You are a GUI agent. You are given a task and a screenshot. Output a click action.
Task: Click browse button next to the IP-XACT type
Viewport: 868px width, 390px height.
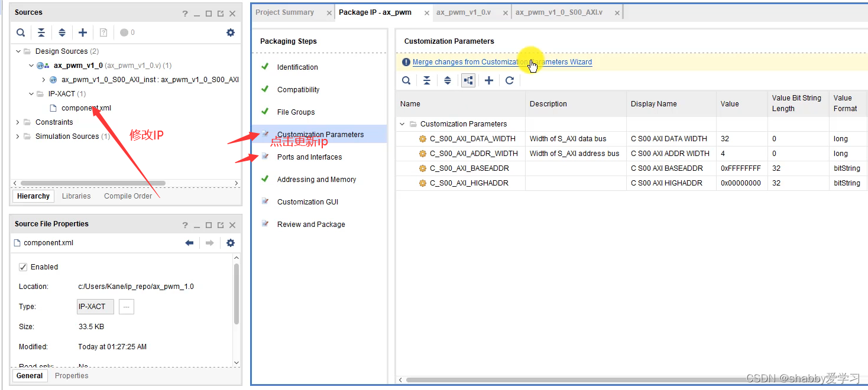127,307
